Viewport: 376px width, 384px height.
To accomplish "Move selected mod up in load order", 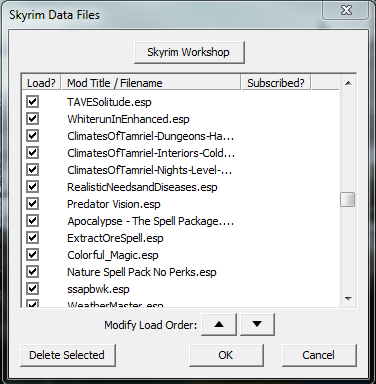I will click(x=219, y=324).
